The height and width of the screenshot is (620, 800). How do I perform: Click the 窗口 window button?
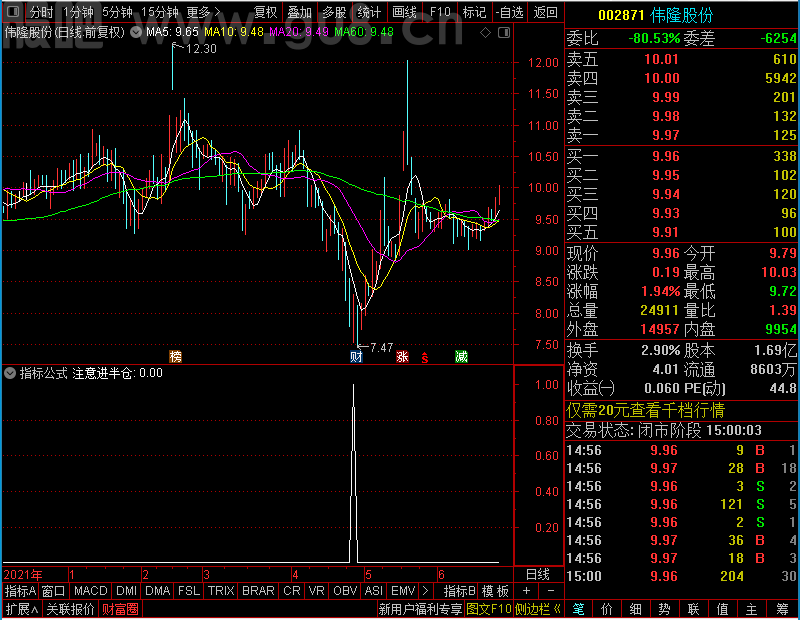(54, 591)
